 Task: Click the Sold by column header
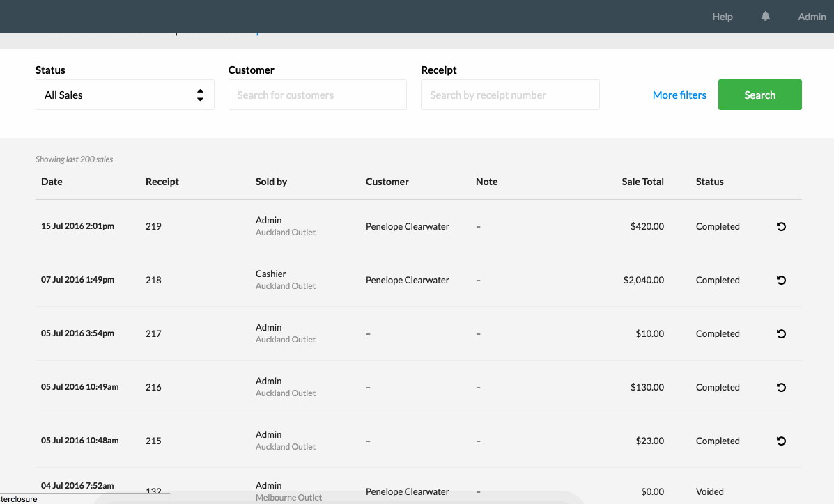(x=271, y=182)
